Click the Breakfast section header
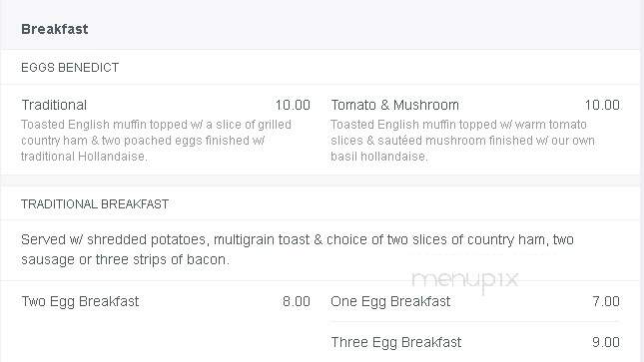 tap(55, 29)
